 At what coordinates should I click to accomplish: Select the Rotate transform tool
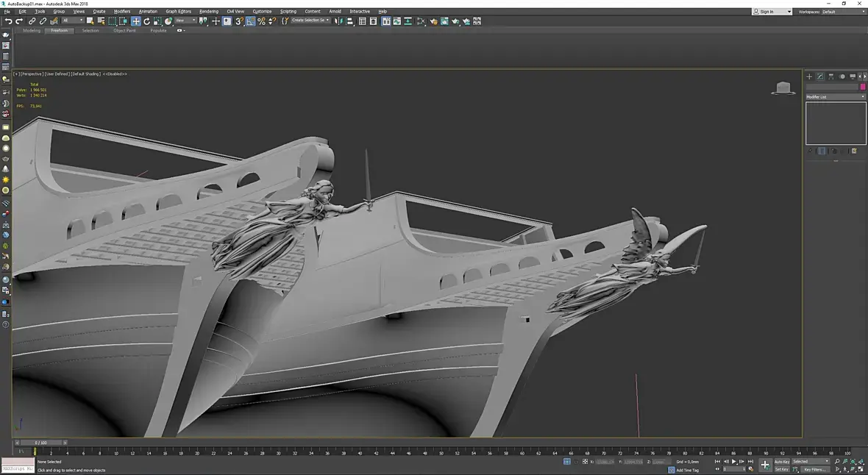pos(146,21)
